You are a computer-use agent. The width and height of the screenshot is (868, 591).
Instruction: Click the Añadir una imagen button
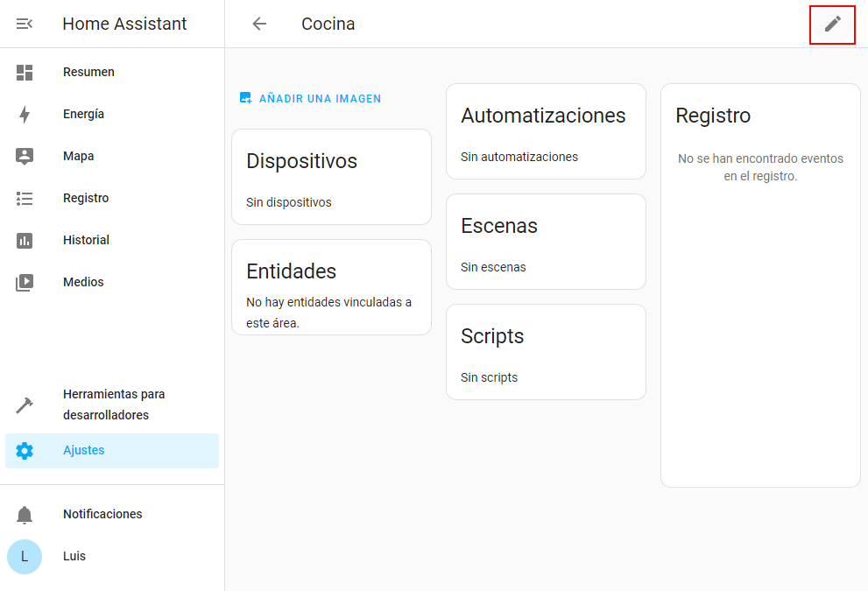point(311,99)
